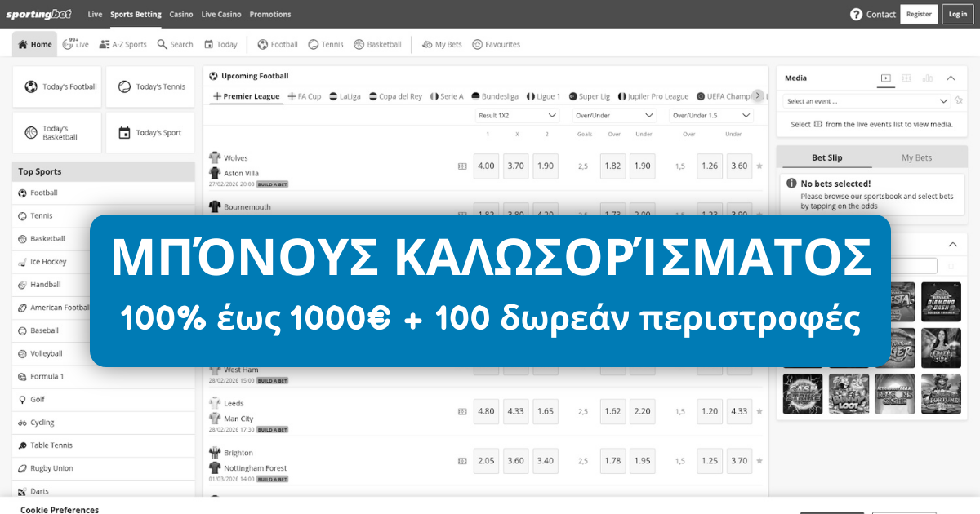Select the 4.80 odds for Leeds

click(x=486, y=411)
